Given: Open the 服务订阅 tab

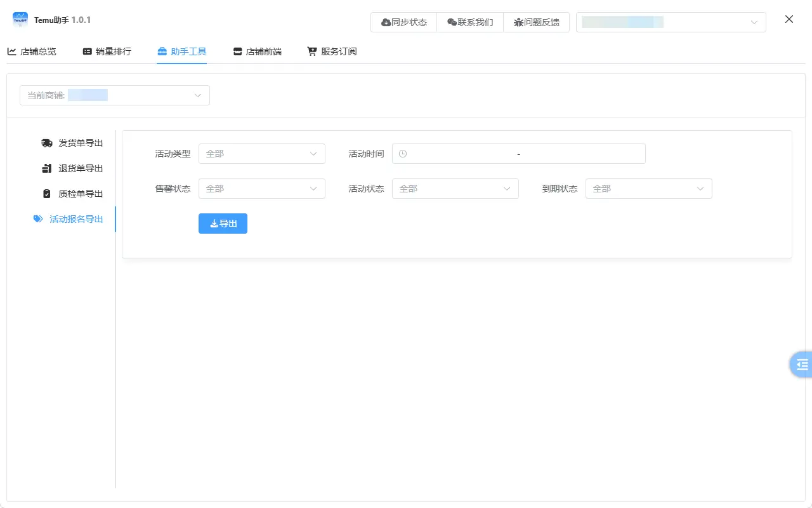Looking at the screenshot, I should pos(331,52).
